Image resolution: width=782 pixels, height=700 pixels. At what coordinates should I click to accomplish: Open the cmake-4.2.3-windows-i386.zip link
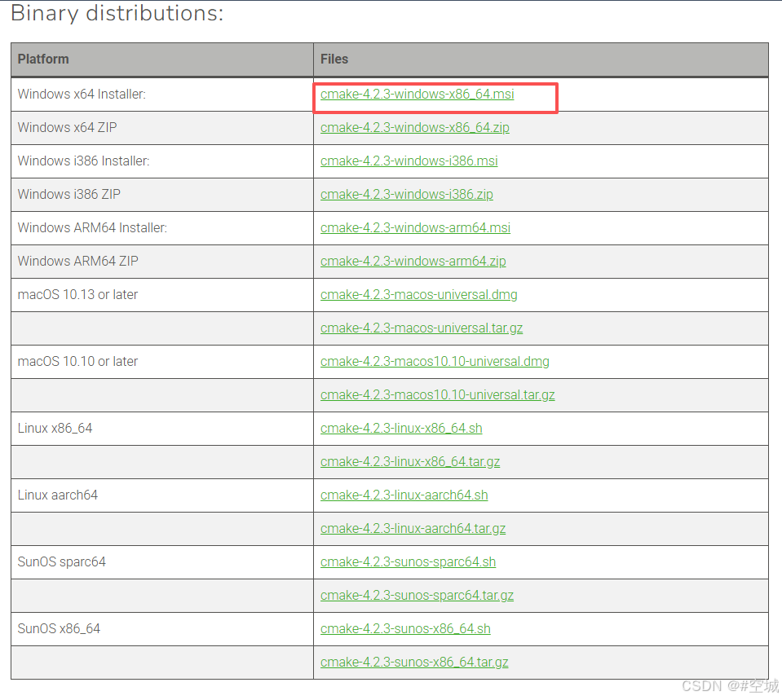(406, 195)
